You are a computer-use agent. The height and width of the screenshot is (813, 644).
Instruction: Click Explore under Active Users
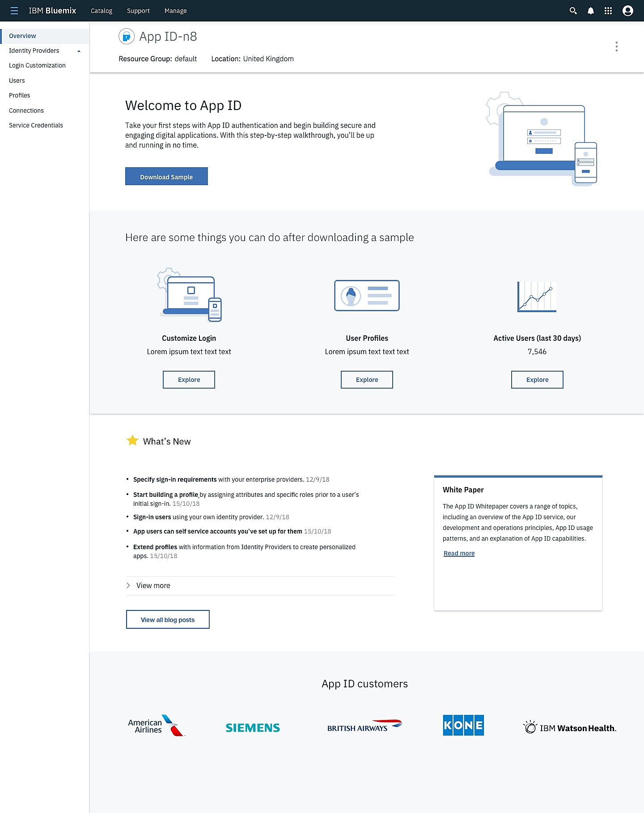coord(537,380)
